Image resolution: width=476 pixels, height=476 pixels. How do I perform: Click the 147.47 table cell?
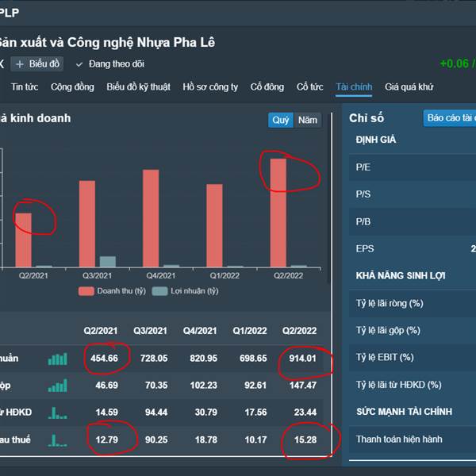pos(303,386)
